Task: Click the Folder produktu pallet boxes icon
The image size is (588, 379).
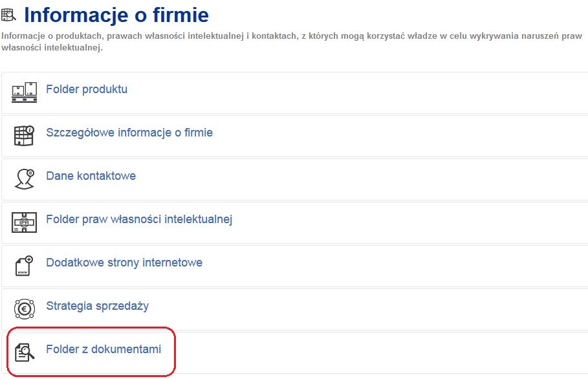Action: point(24,92)
